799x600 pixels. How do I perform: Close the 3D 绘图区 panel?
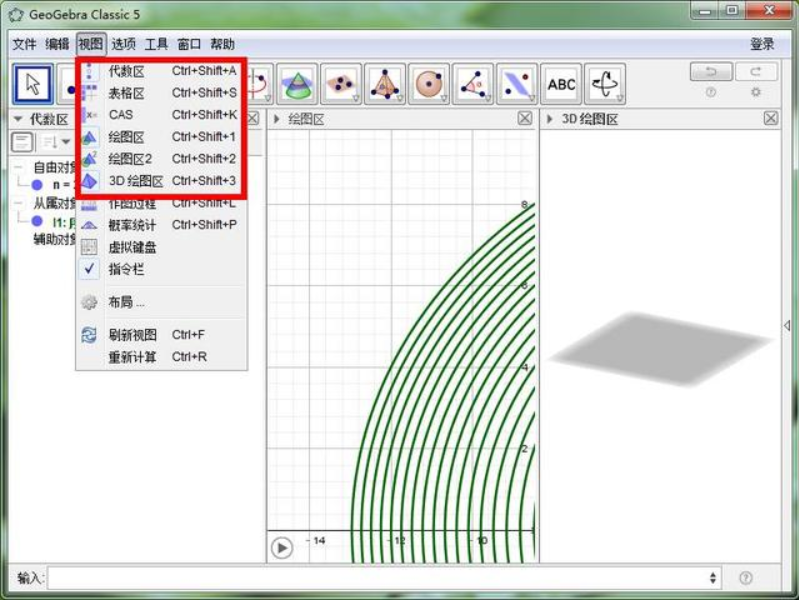(771, 119)
